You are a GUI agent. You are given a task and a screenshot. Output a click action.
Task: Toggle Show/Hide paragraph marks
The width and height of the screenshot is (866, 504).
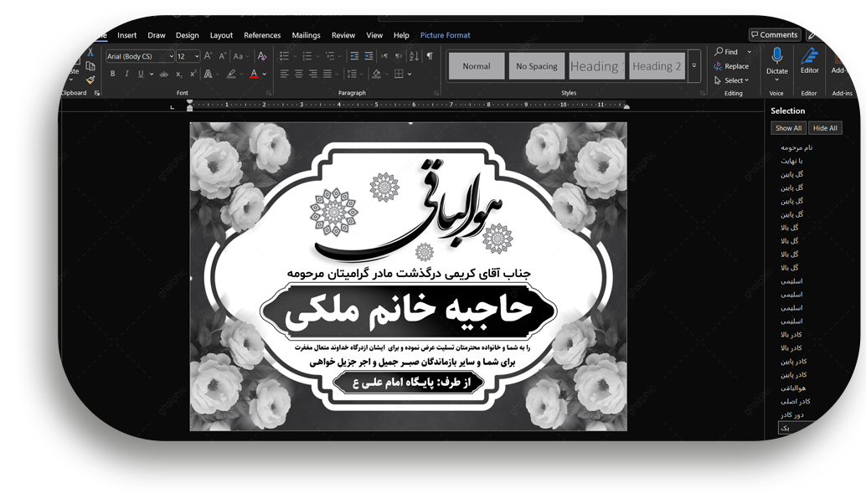pos(430,56)
